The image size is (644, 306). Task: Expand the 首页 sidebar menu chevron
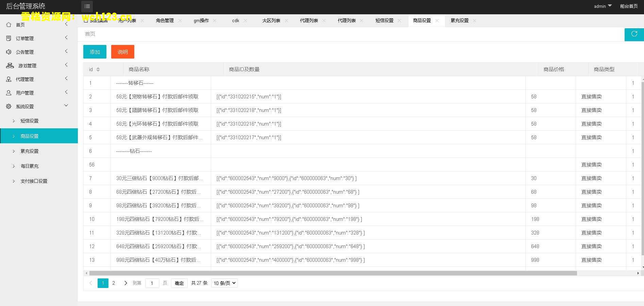(66, 24)
